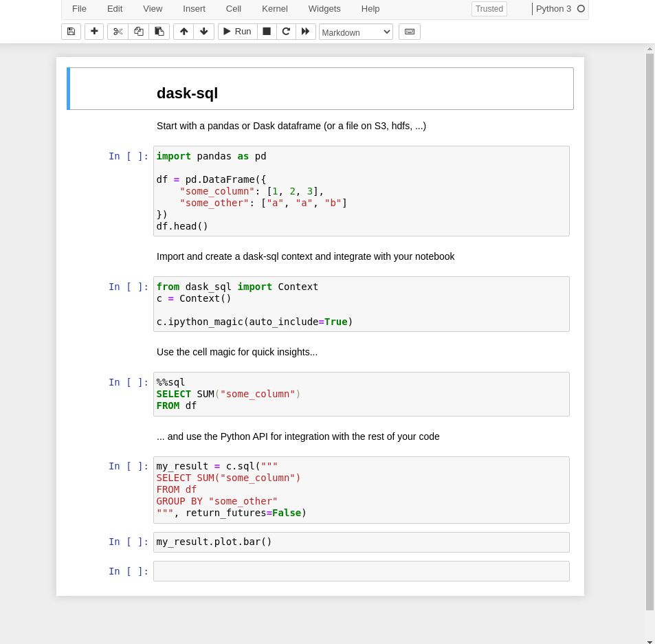Open the Widgets menu
This screenshot has width=655, height=644.
click(324, 8)
